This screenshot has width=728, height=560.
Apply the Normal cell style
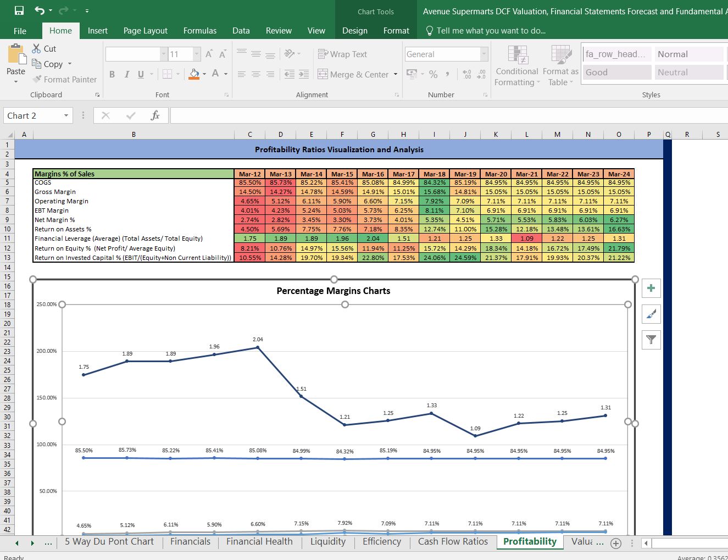689,54
